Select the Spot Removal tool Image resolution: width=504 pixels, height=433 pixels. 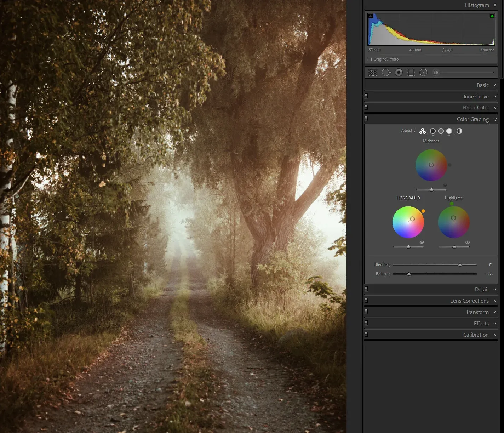[x=386, y=73]
